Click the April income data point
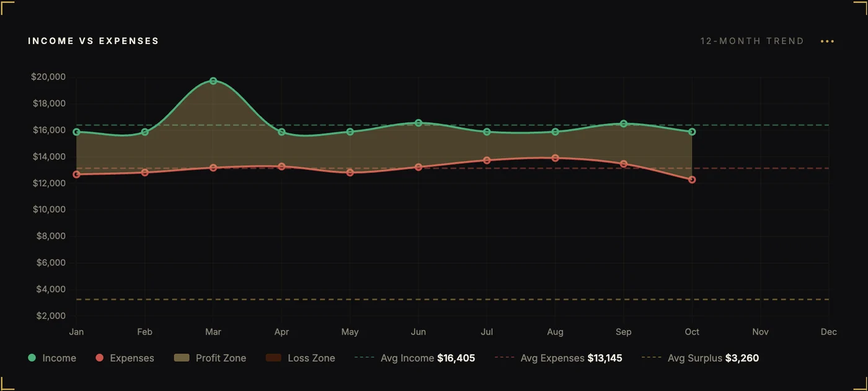The height and width of the screenshot is (391, 868). (281, 132)
